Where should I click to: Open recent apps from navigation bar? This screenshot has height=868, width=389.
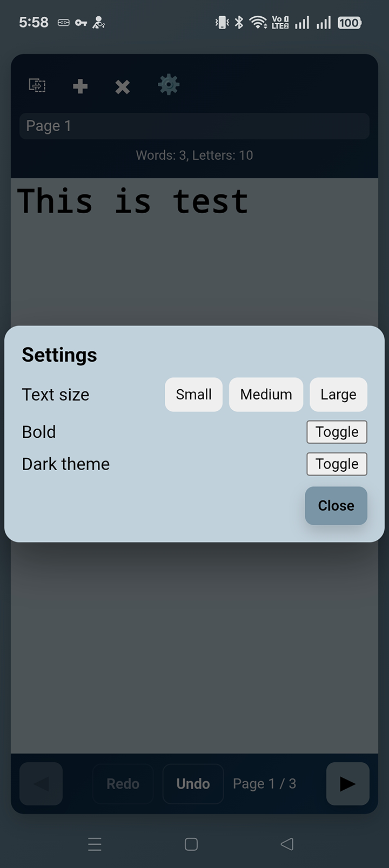pyautogui.click(x=95, y=844)
